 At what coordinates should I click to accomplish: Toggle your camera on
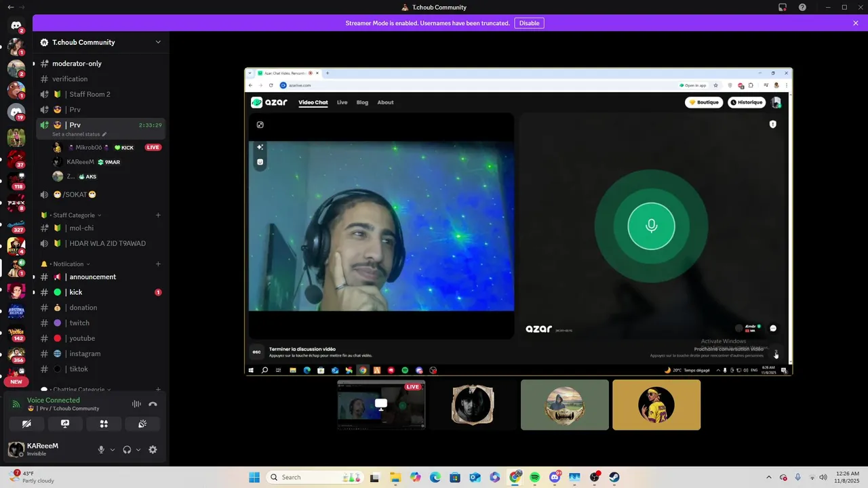click(26, 424)
